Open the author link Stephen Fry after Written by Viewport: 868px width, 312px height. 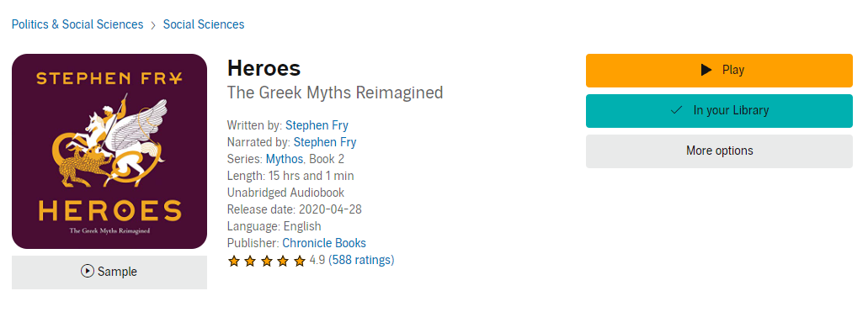pyautogui.click(x=317, y=125)
